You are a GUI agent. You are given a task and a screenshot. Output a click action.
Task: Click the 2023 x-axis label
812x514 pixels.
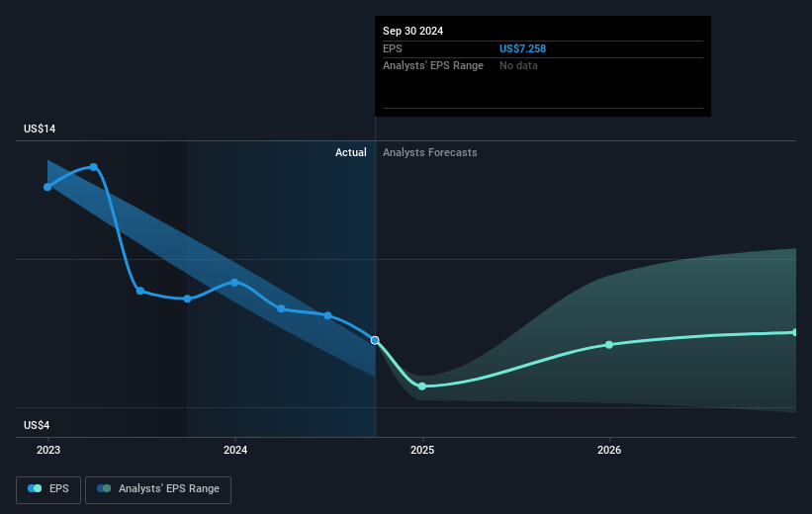point(48,451)
